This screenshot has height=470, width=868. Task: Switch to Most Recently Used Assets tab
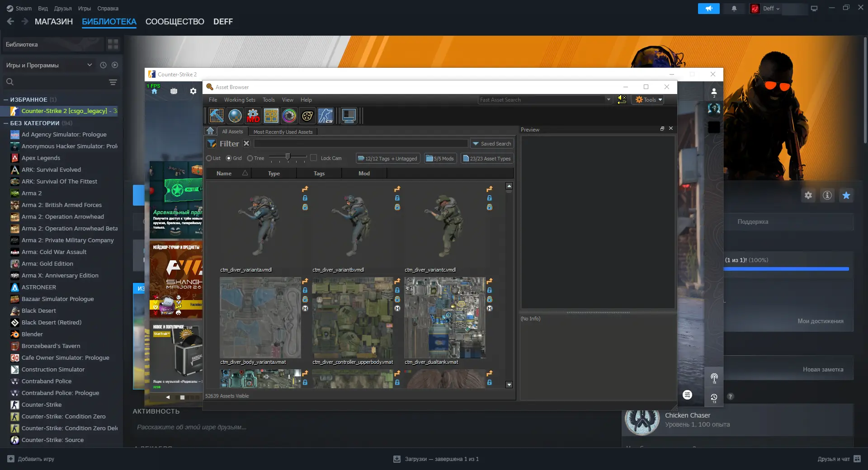pyautogui.click(x=283, y=132)
